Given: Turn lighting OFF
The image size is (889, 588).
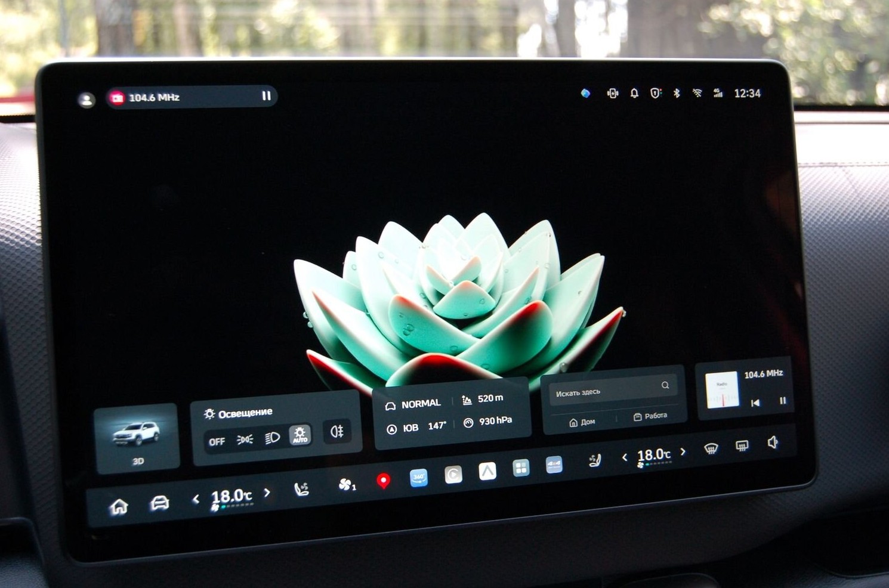Looking at the screenshot, I should point(217,442).
